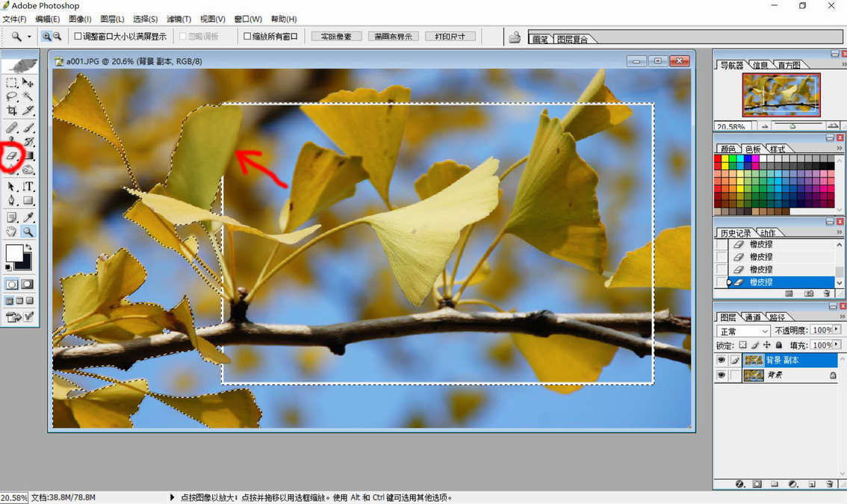Select the Gradient tool

(x=28, y=155)
